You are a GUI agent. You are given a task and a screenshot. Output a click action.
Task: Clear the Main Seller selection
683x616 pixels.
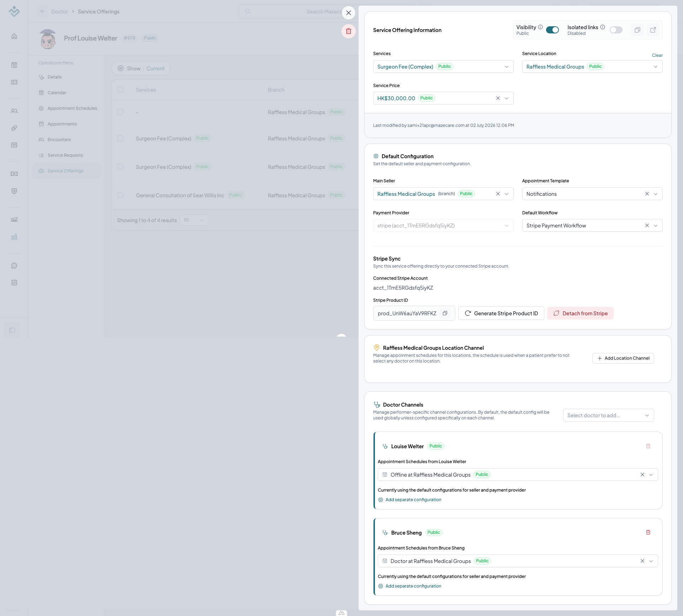498,194
